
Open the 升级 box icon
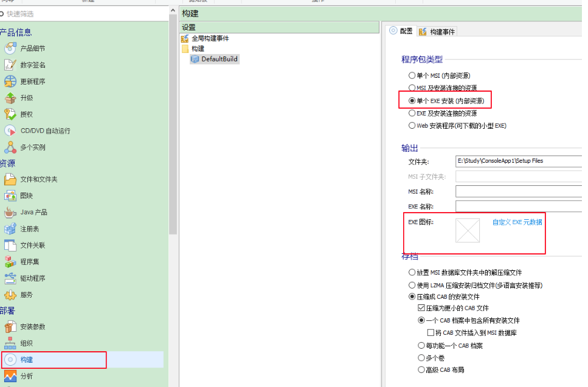click(x=10, y=98)
